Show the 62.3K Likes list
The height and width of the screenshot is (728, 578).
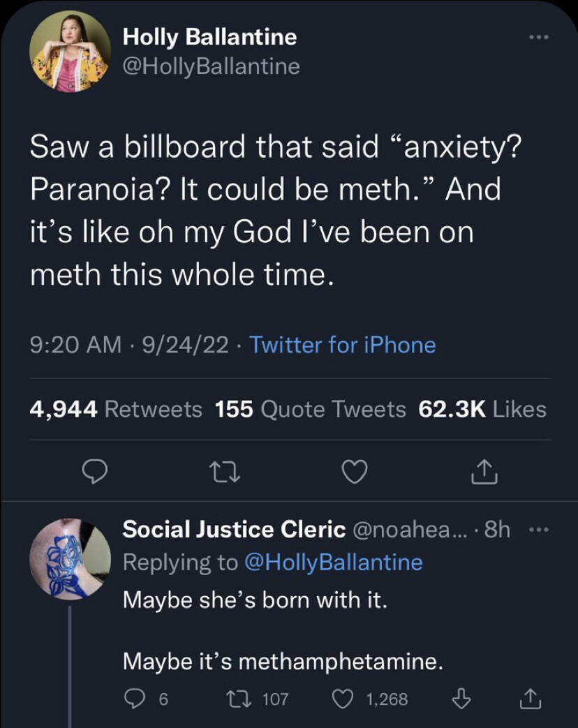(482, 409)
